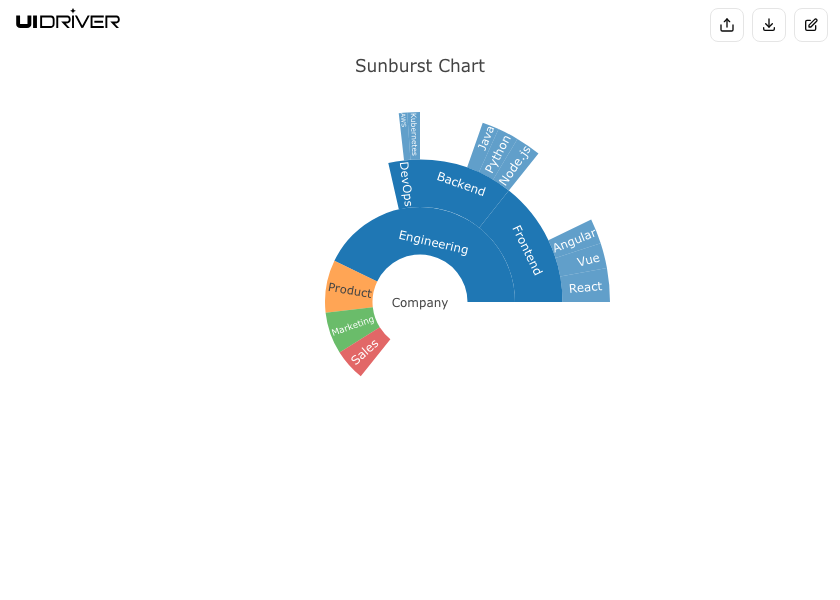Click the Sunburst Chart title

(420, 66)
